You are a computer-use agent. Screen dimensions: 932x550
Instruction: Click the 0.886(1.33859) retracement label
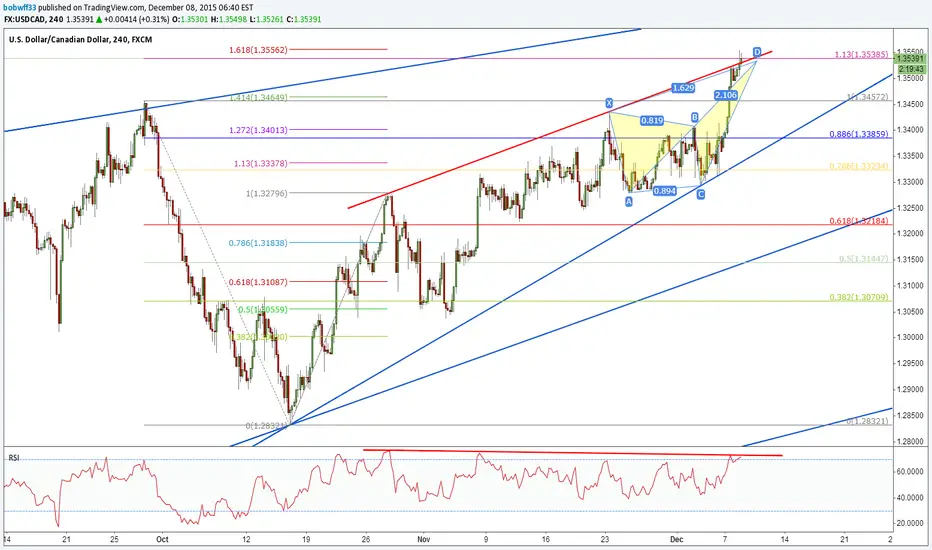(859, 134)
